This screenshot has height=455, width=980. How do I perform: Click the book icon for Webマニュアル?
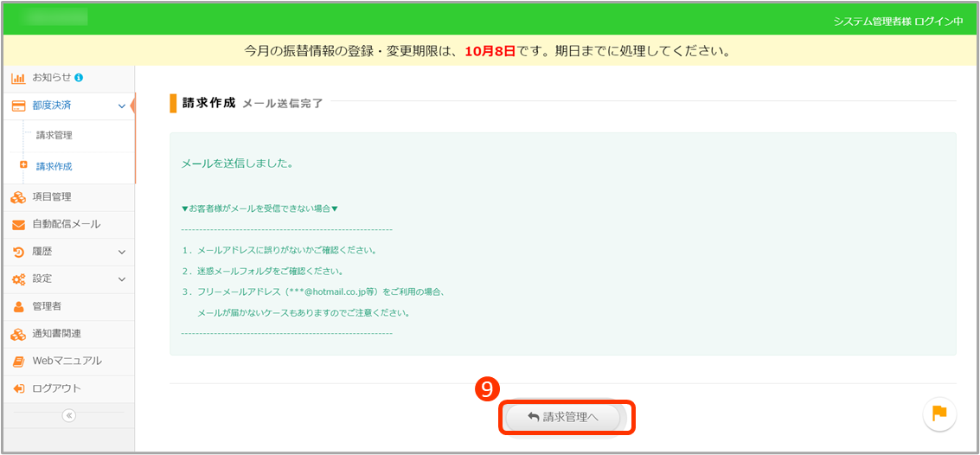pos(18,361)
